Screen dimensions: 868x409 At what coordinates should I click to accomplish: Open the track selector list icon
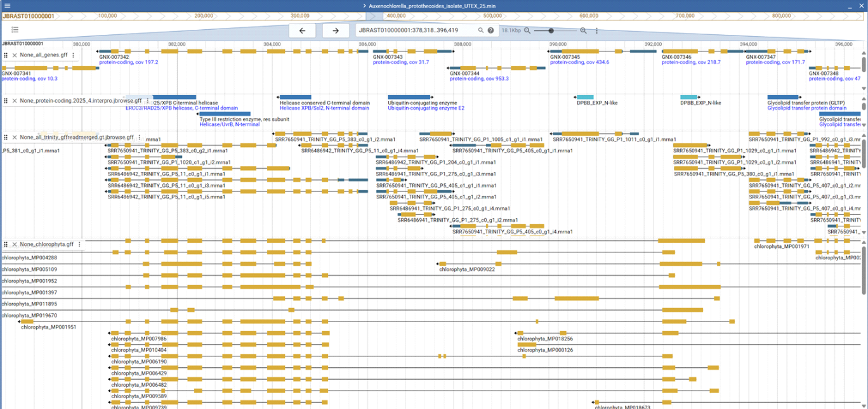[15, 30]
